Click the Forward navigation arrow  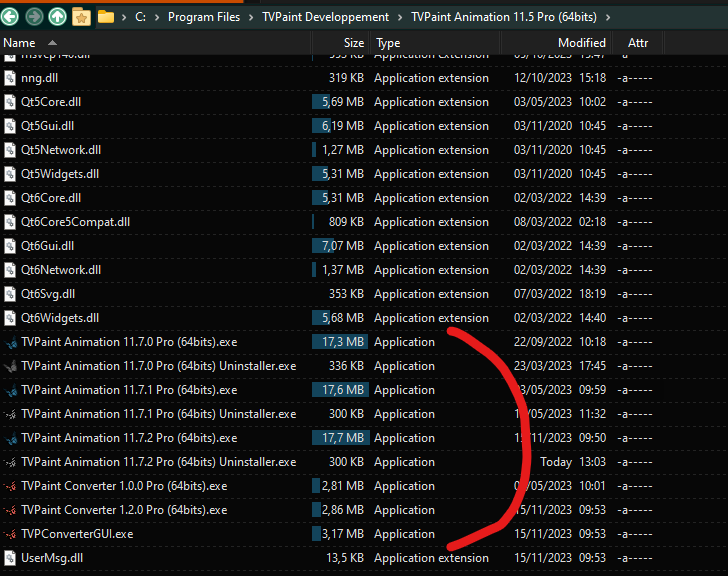[x=34, y=17]
